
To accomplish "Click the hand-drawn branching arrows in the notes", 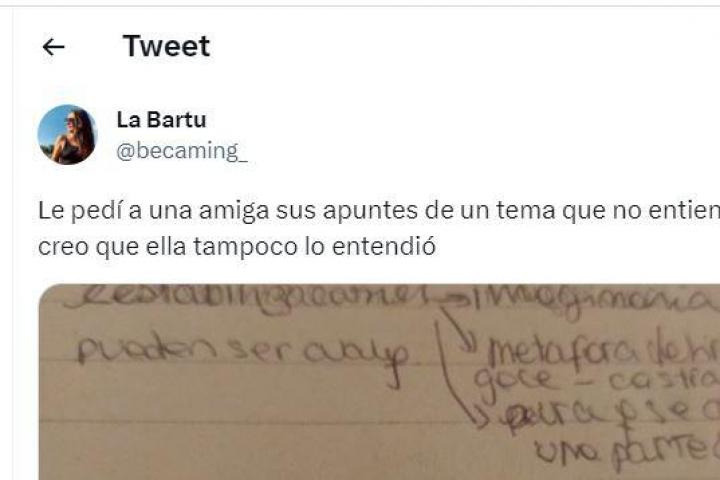I will (x=457, y=365).
